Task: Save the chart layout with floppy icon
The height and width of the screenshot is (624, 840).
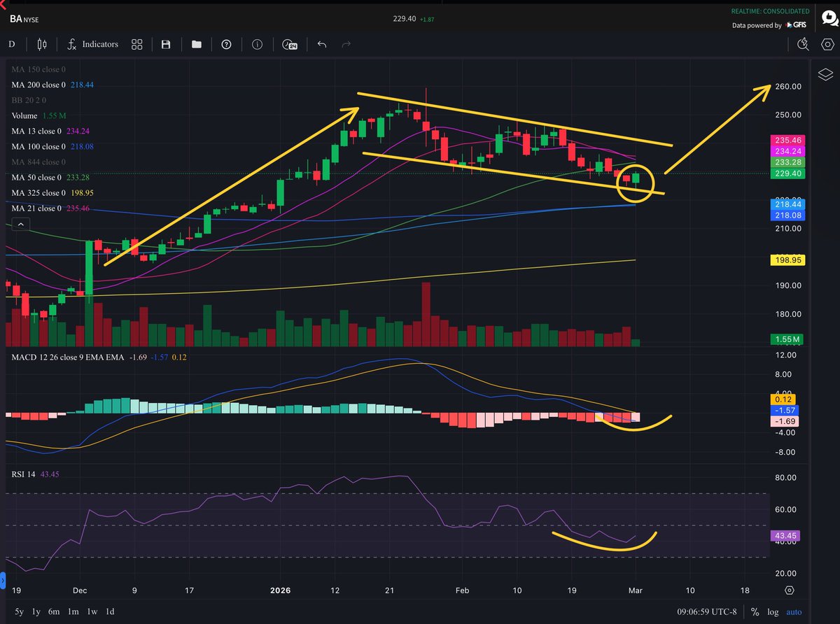Action: tap(166, 44)
